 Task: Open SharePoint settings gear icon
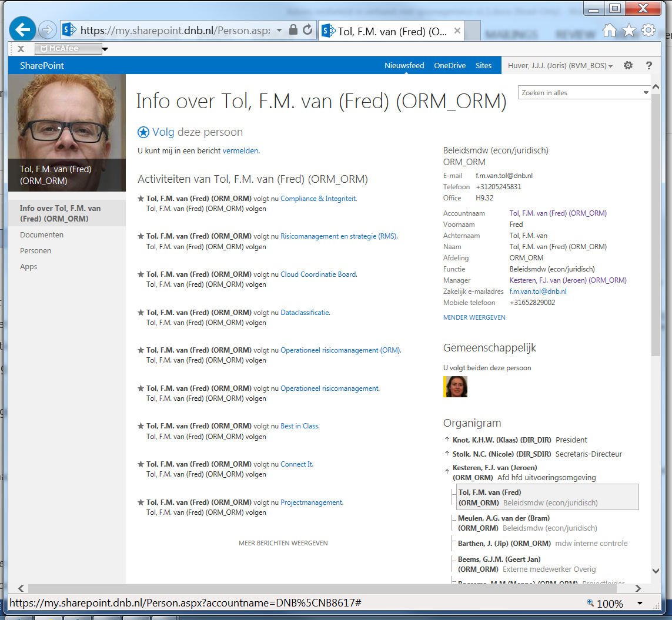(628, 66)
